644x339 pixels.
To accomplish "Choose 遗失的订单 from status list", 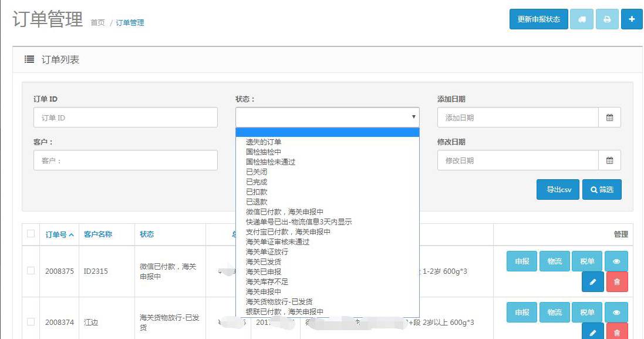I will pyautogui.click(x=263, y=142).
